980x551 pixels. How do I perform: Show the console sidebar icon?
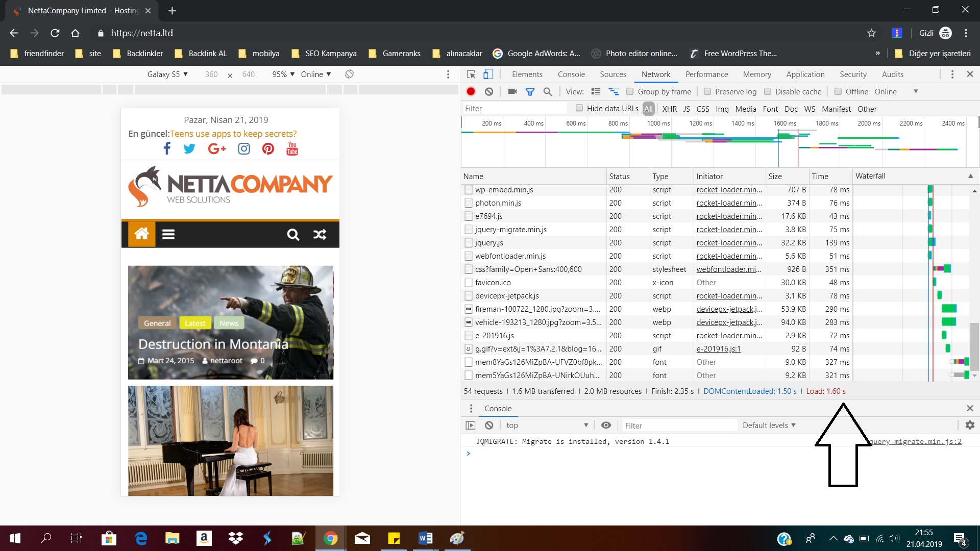pyautogui.click(x=471, y=425)
